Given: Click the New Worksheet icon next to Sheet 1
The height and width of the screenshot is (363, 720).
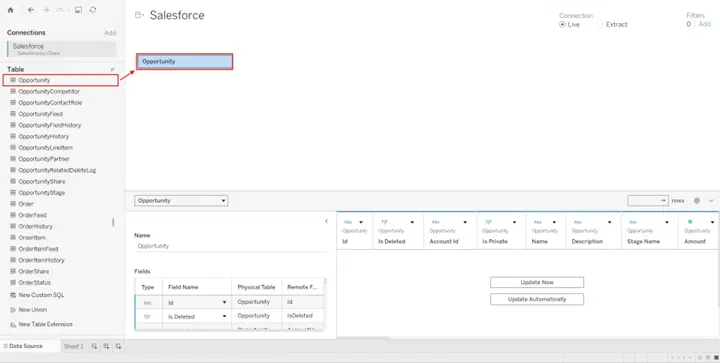Looking at the screenshot, I should click(94, 346).
